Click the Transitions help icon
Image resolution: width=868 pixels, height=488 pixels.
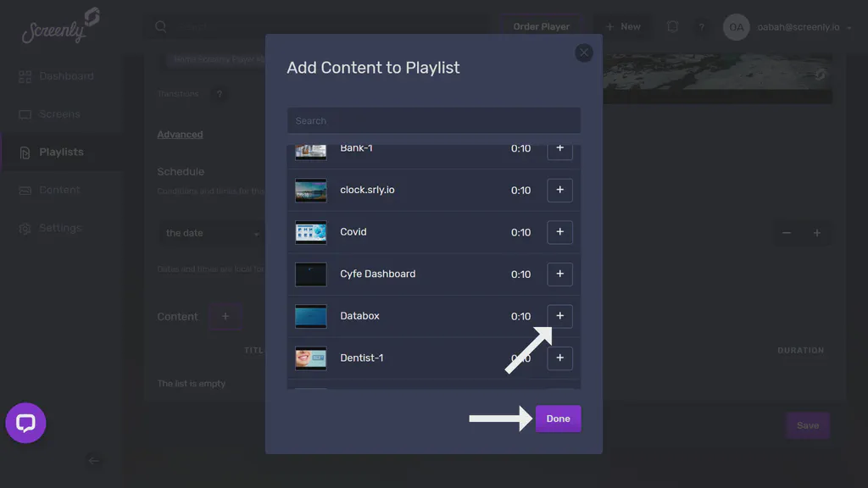pos(220,94)
